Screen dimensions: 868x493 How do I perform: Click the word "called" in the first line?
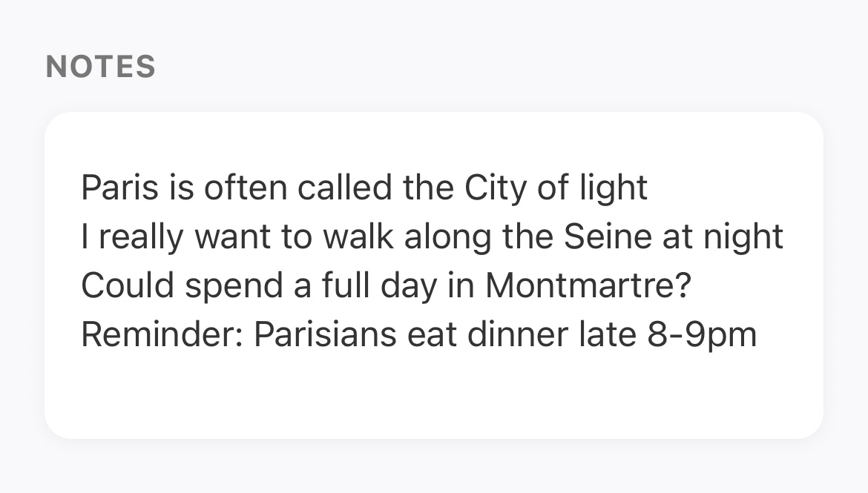coord(344,188)
